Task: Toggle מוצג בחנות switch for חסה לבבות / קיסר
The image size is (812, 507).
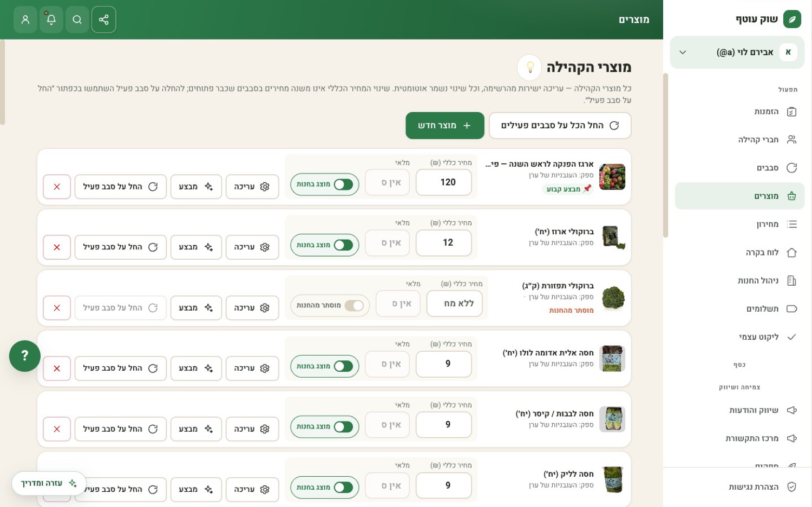Action: point(325,427)
